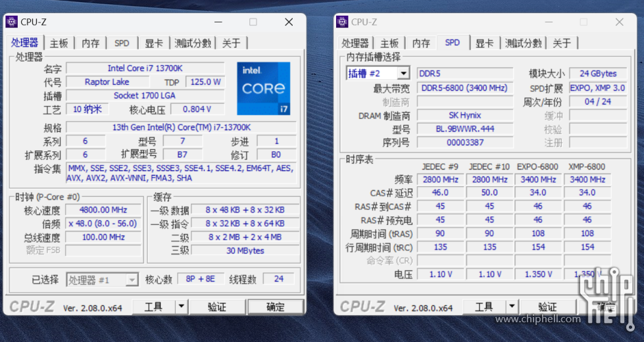Click the 8P + 8E core count value

(201, 279)
